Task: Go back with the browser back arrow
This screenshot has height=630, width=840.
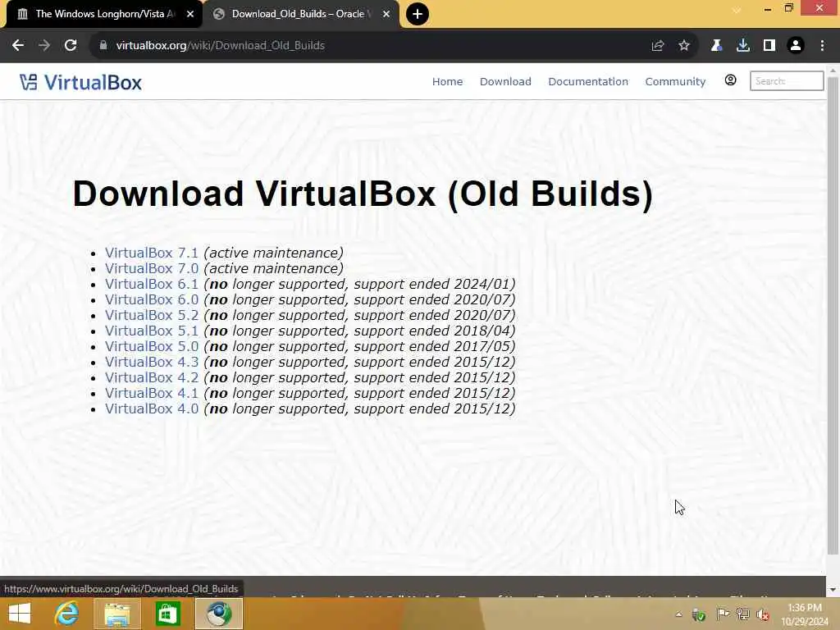Action: tap(18, 46)
